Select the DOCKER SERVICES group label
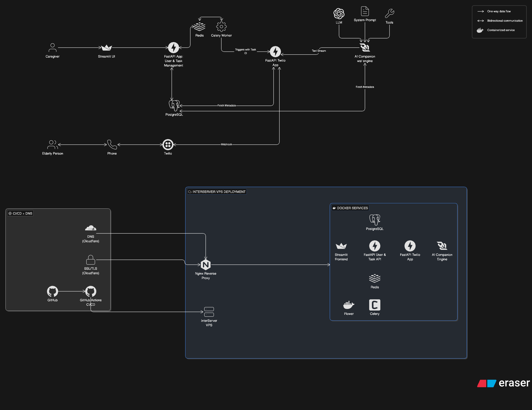 pyautogui.click(x=350, y=208)
